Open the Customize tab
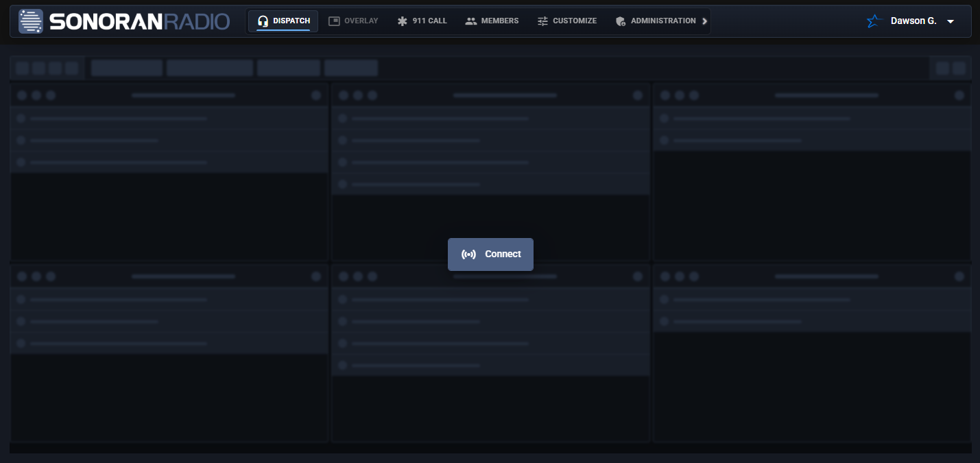 566,21
